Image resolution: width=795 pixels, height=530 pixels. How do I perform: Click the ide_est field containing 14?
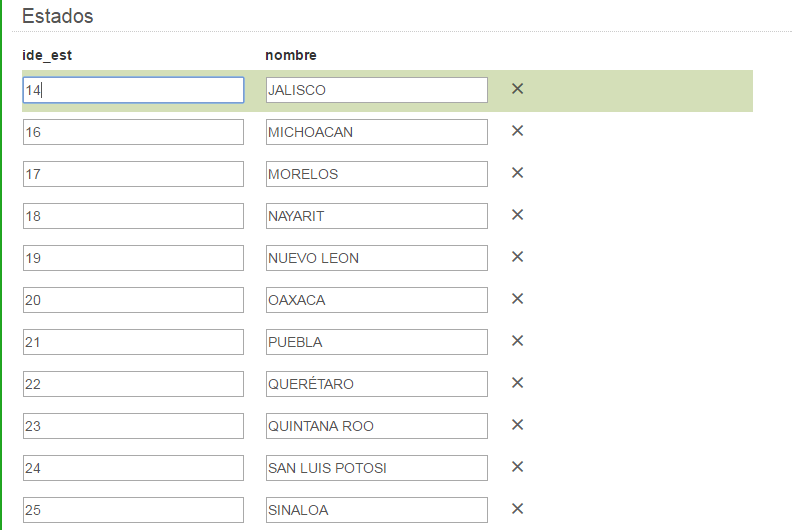tap(133, 90)
